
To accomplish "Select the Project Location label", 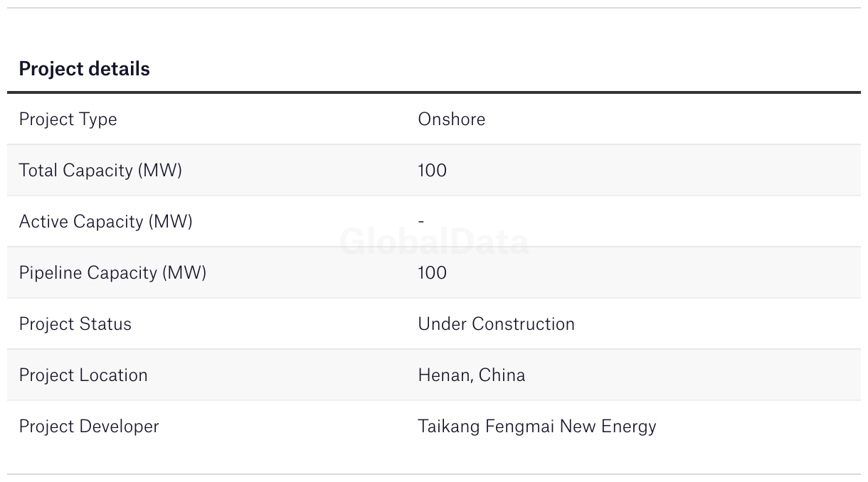I will coord(83,375).
